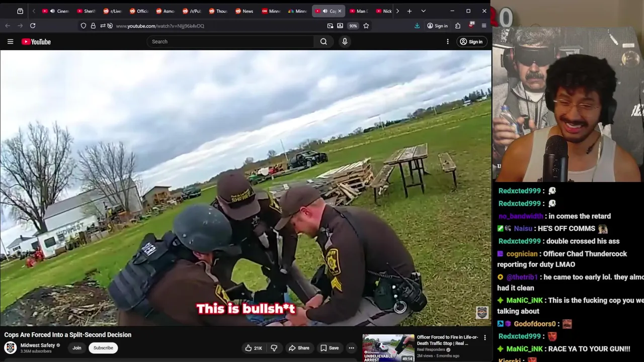This screenshot has width=644, height=362.
Task: Open the Officer Forced to Fire thumbnail
Action: [388, 348]
